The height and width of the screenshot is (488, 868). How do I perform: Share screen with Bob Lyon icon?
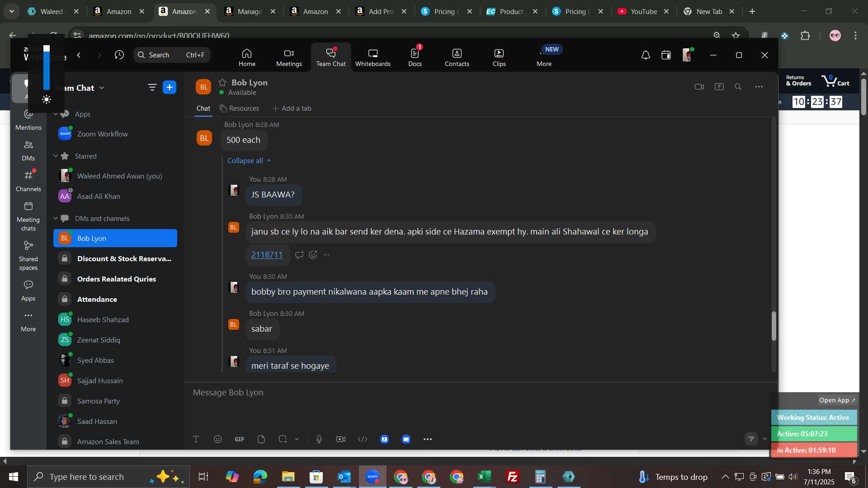719,87
